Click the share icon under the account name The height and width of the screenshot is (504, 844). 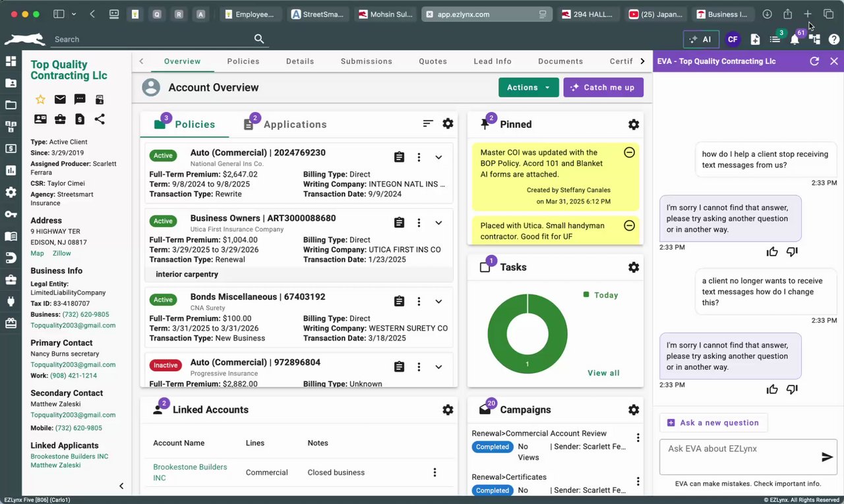pyautogui.click(x=100, y=119)
